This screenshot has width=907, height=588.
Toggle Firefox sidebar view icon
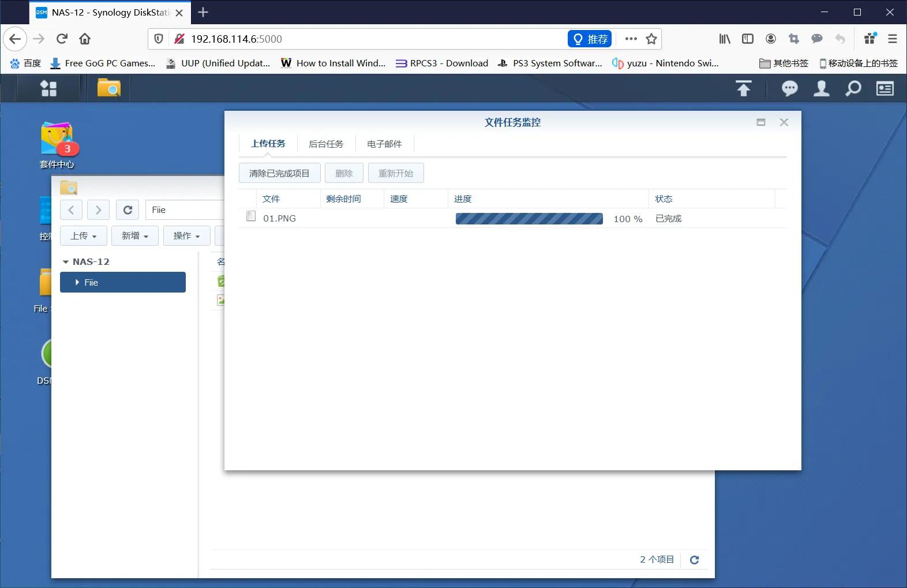pyautogui.click(x=748, y=39)
